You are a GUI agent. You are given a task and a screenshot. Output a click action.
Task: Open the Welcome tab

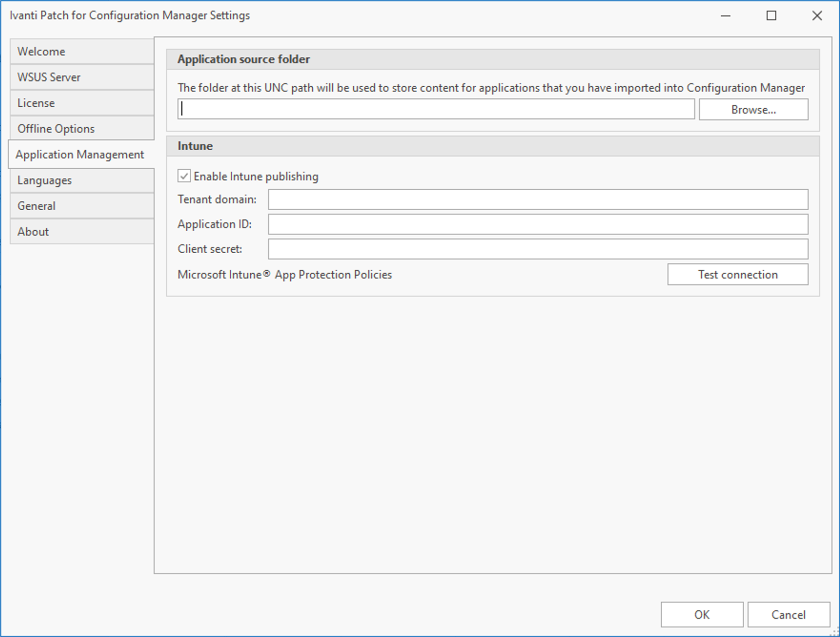pyautogui.click(x=81, y=51)
